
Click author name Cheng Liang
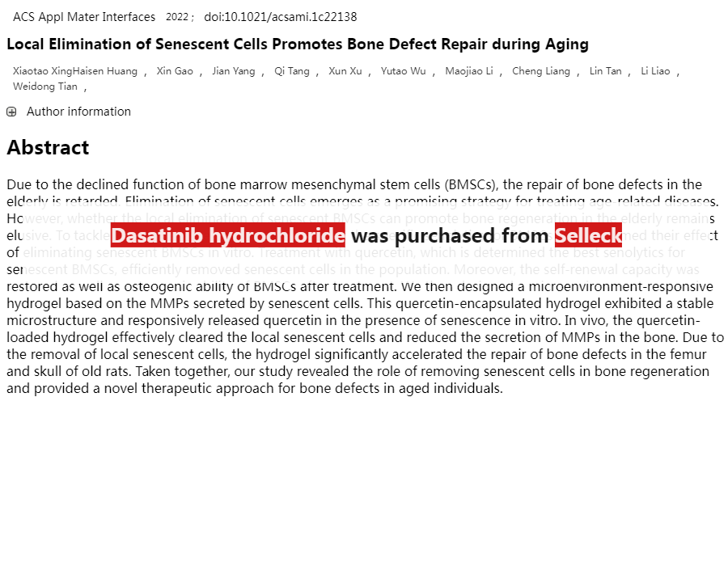(541, 71)
